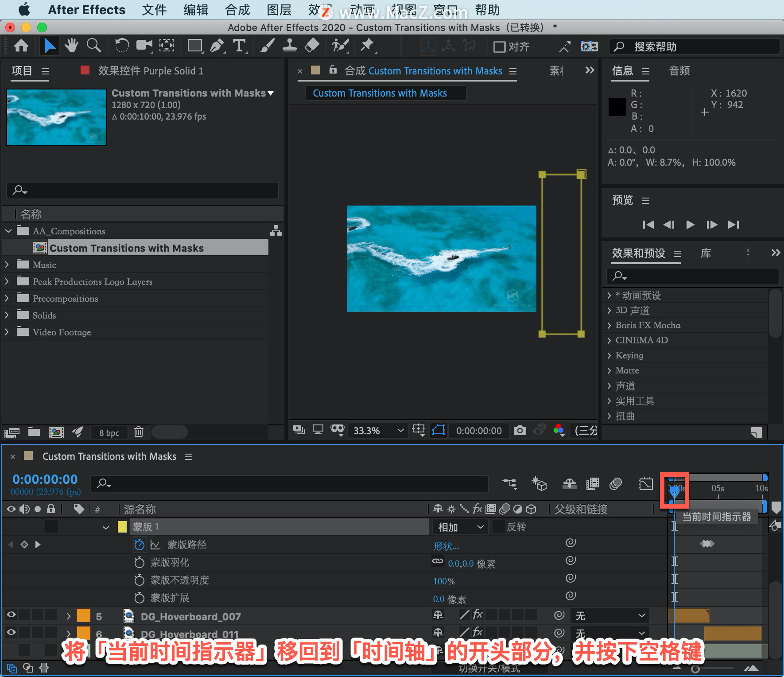Image resolution: width=784 pixels, height=677 pixels.
Task: Click the Frame Blending icon in timeline header
Action: (x=592, y=484)
